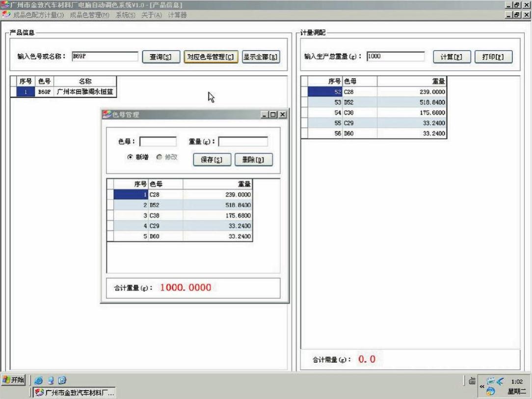
Task: Select row 1 C28 in the 色母管理 table
Action: click(180, 195)
